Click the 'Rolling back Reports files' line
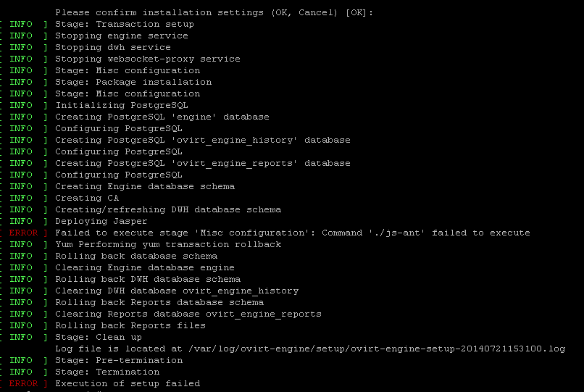 coord(130,325)
